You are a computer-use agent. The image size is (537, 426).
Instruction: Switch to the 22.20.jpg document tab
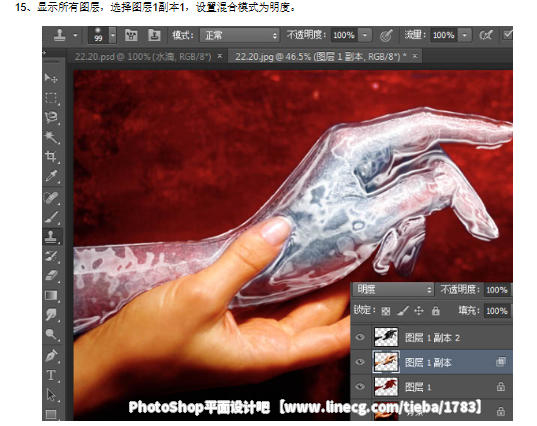click(321, 56)
